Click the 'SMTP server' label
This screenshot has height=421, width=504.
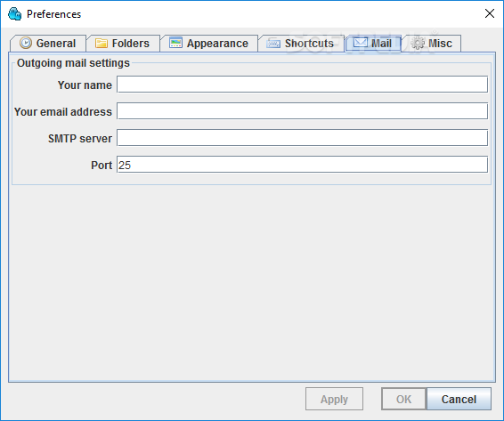pyautogui.click(x=80, y=139)
